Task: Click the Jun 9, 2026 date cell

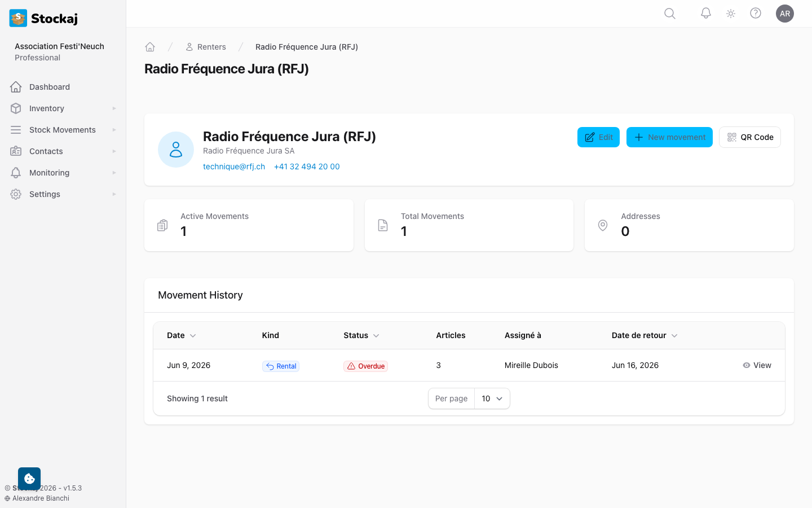Action: pyautogui.click(x=188, y=365)
